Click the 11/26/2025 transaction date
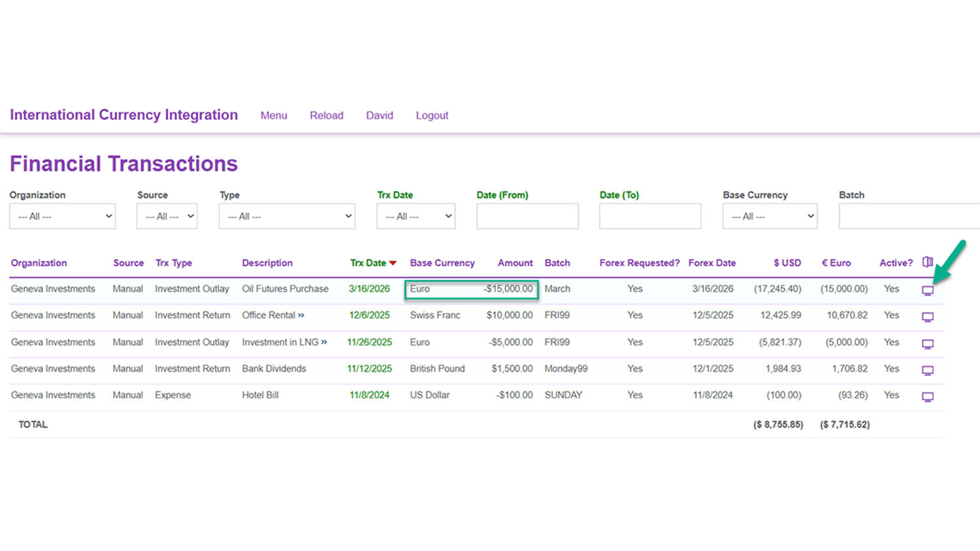 369,342
